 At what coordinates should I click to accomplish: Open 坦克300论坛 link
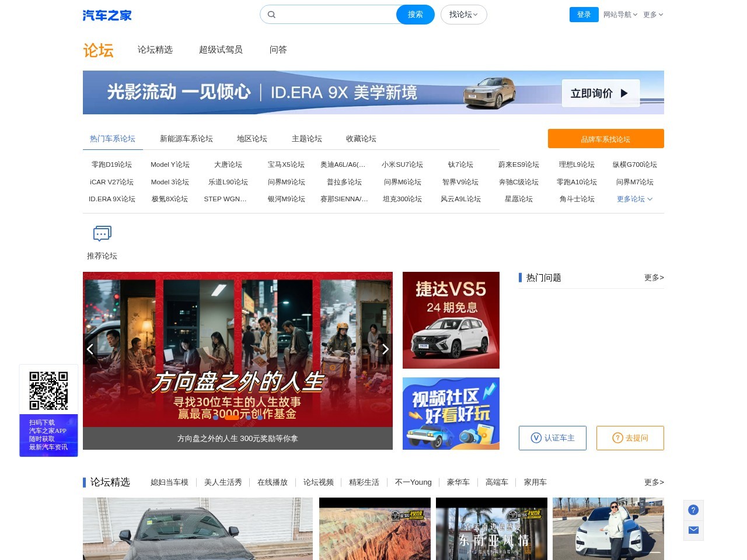(402, 199)
